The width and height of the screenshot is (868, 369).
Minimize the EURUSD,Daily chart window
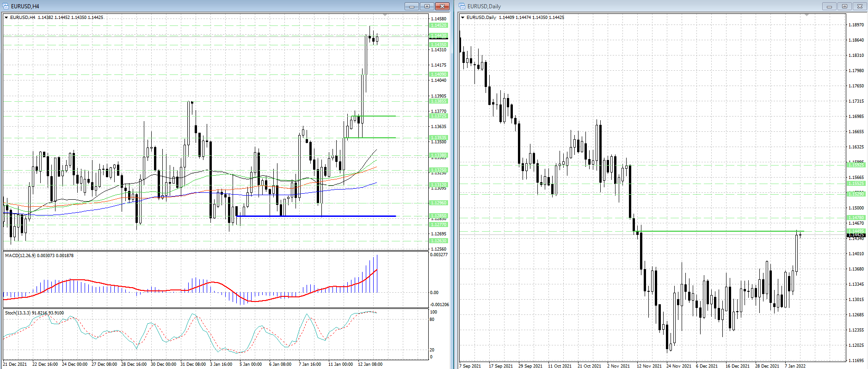[829, 6]
